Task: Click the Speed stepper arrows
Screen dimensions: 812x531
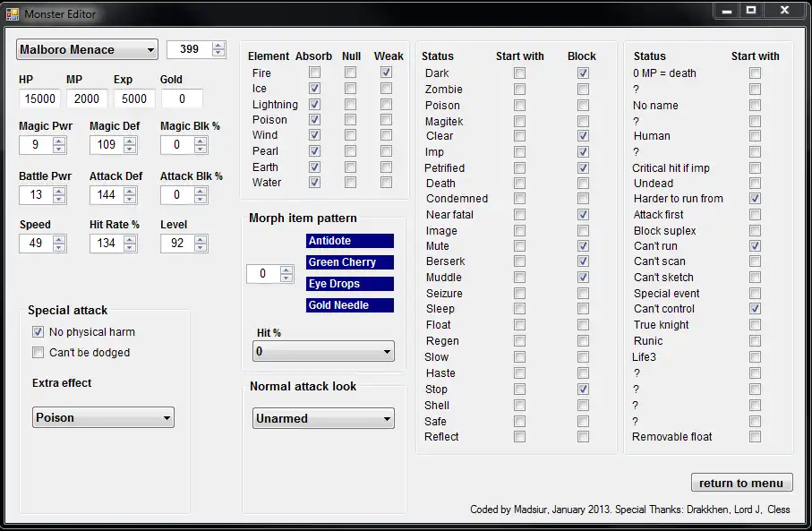Action: tap(59, 243)
